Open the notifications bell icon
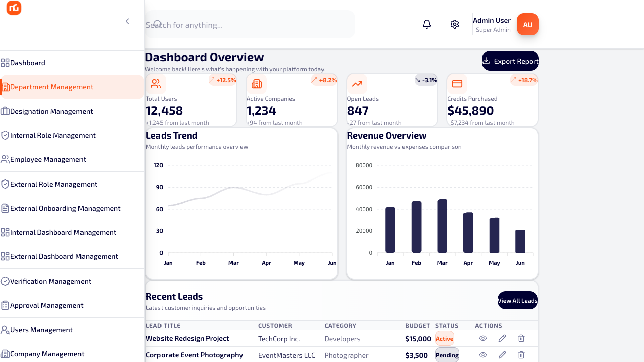The height and width of the screenshot is (362, 644). coord(427,24)
